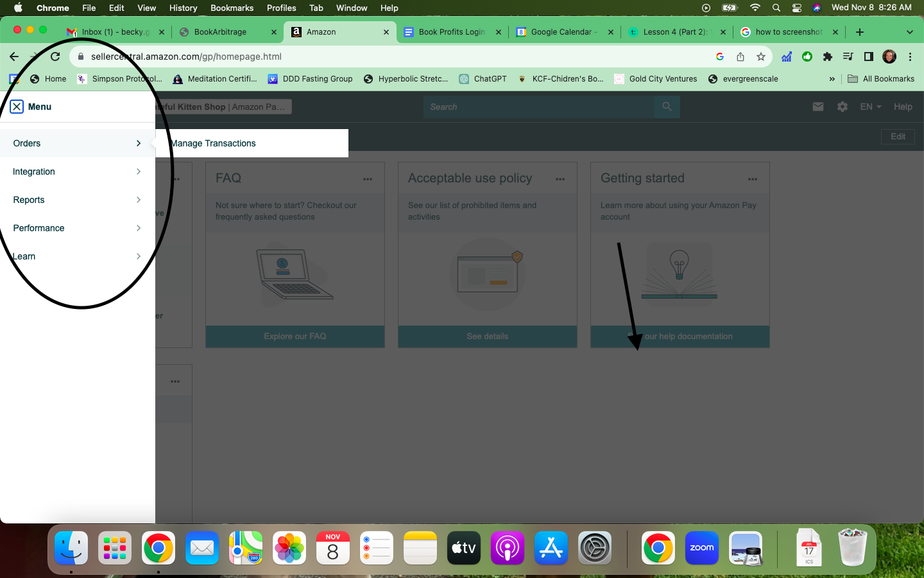This screenshot has width=924, height=578.
Task: Click the magnifier search button
Action: pos(667,107)
